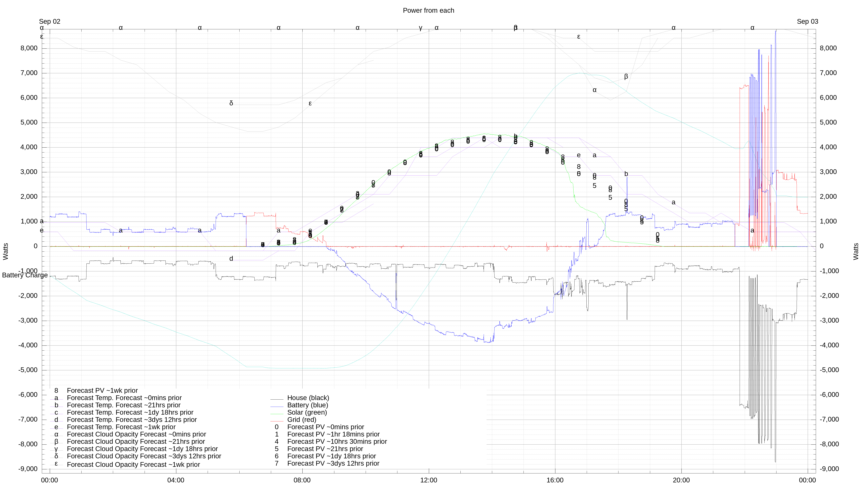Click the right 'Watts' axis label

click(856, 251)
